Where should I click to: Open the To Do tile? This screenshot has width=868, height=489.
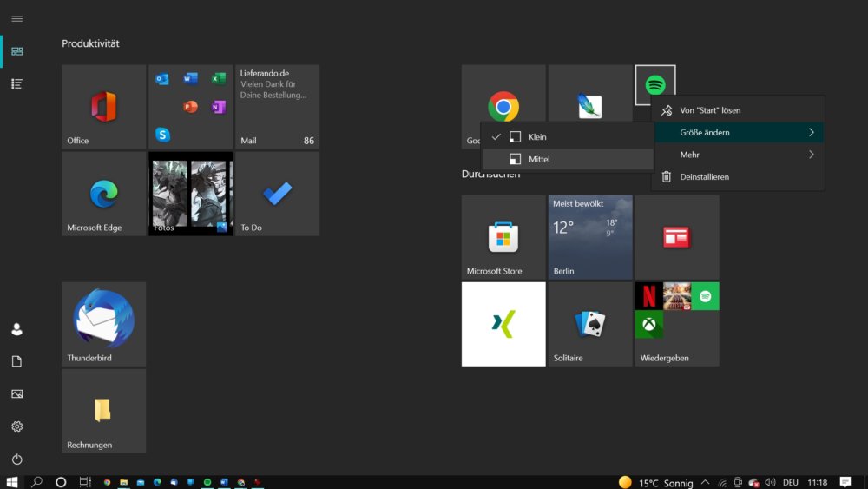[278, 194]
